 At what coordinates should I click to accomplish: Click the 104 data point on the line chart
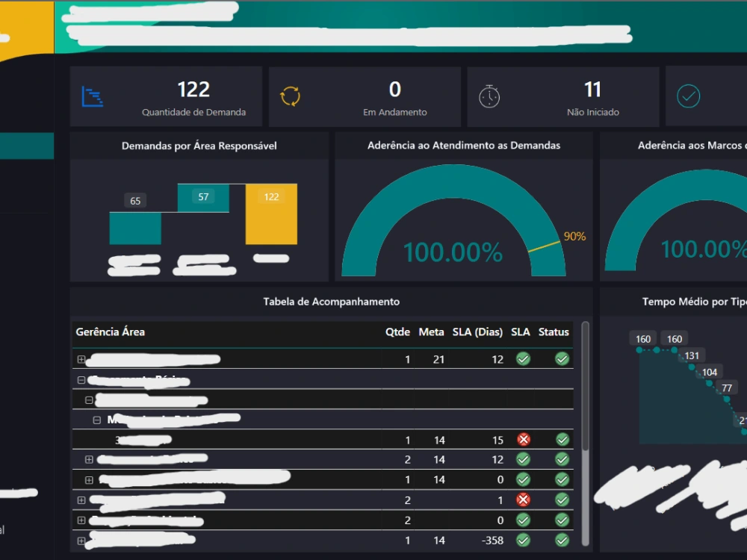click(709, 383)
